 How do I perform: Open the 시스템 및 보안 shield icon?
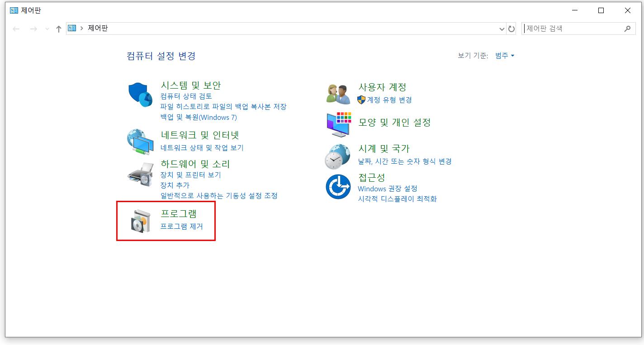(x=140, y=95)
